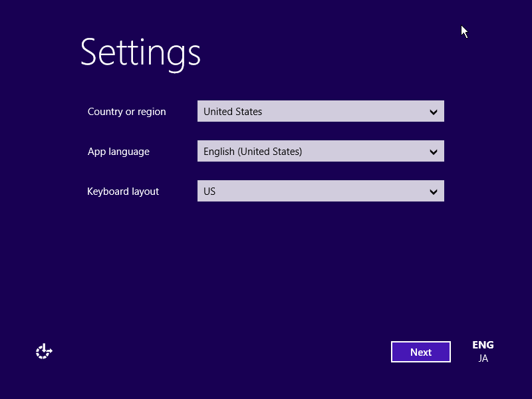This screenshot has height=399, width=532.
Task: Switch to the JA input language
Action: click(483, 358)
